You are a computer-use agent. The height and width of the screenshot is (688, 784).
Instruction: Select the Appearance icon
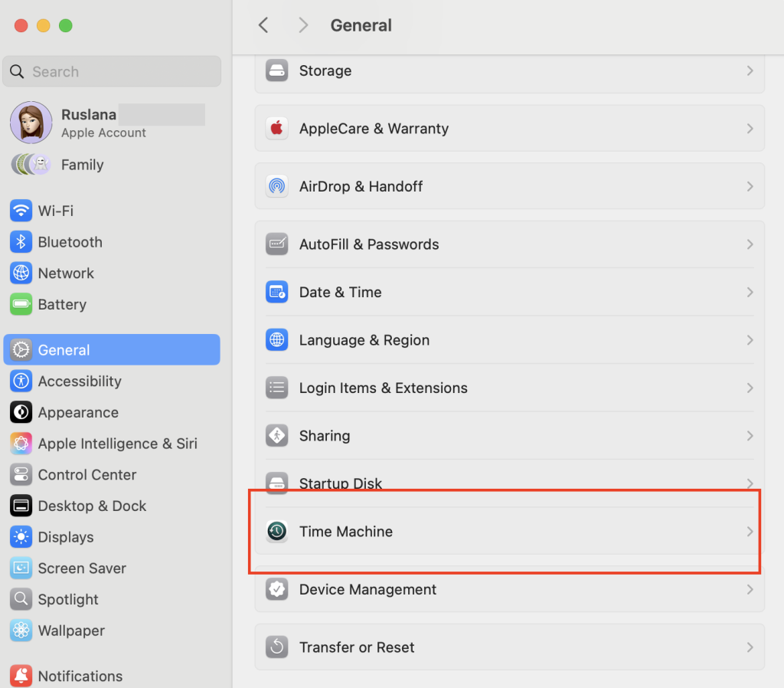click(x=21, y=412)
